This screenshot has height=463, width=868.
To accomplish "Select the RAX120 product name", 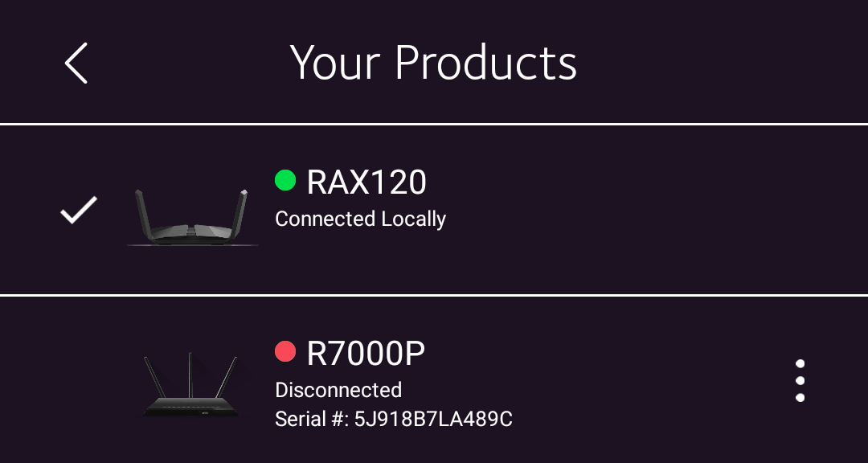I will [366, 182].
